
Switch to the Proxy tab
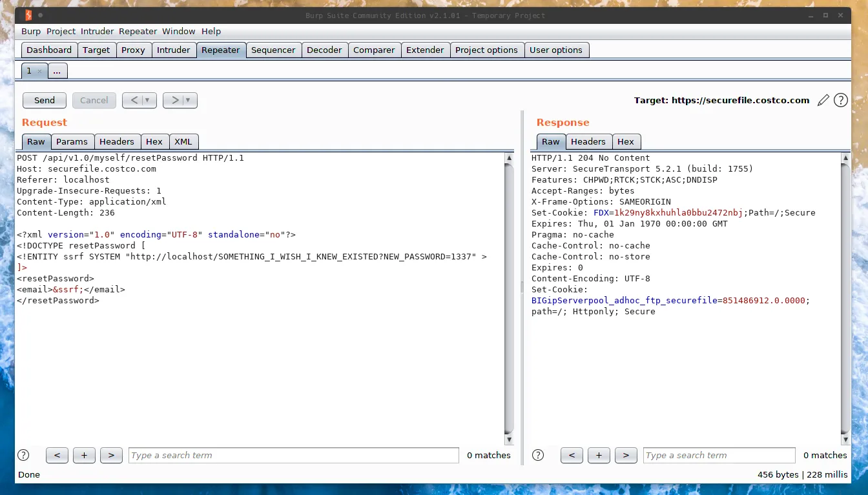pyautogui.click(x=133, y=50)
